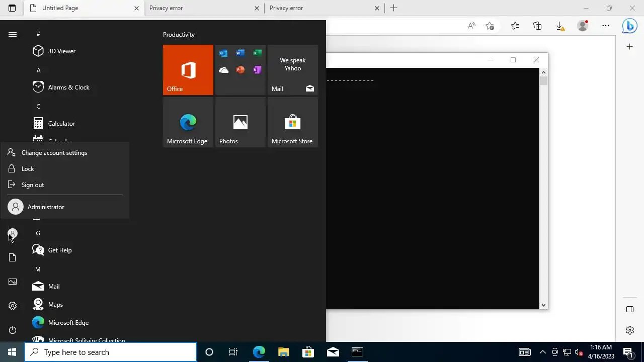The width and height of the screenshot is (644, 362).
Task: Open Settings gear in Start sidebar
Action: [x=13, y=306]
